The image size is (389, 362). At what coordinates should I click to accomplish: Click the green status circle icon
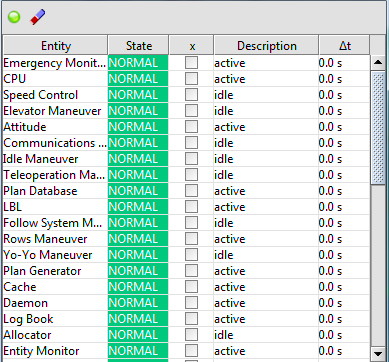point(14,17)
